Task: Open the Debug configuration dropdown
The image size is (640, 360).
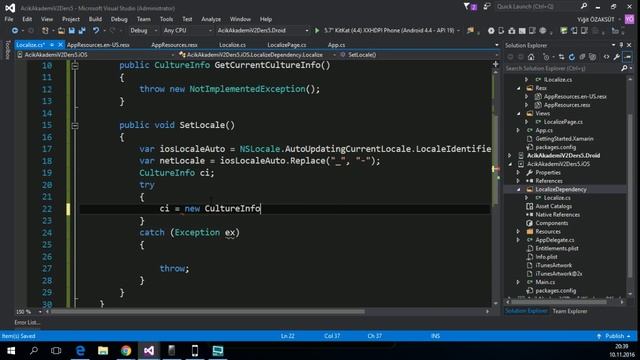Action: pyautogui.click(x=144, y=31)
